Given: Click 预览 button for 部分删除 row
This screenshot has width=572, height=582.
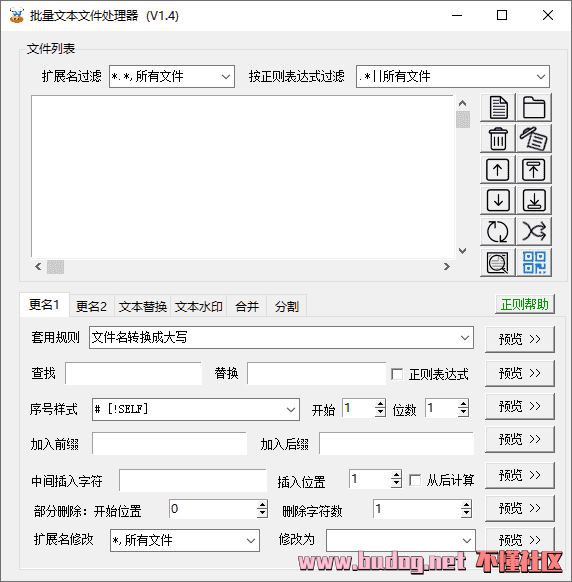Looking at the screenshot, I should point(520,508).
